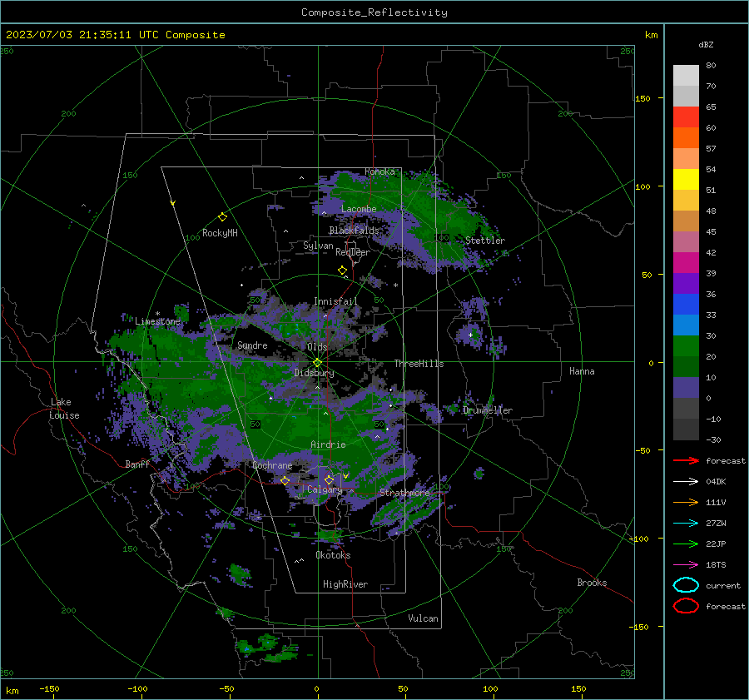Select the light gray 70-80 dBZ swatch
This screenshot has width=749, height=700.
point(686,76)
